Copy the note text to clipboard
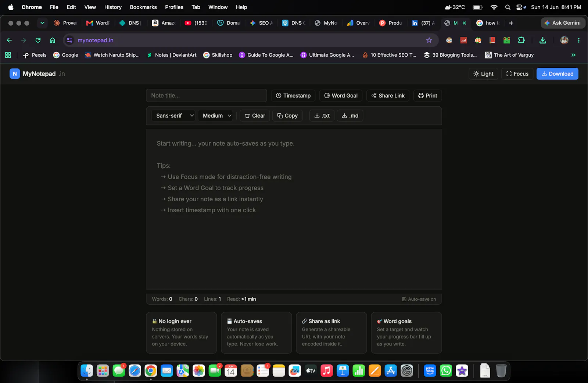The image size is (588, 383). point(287,116)
